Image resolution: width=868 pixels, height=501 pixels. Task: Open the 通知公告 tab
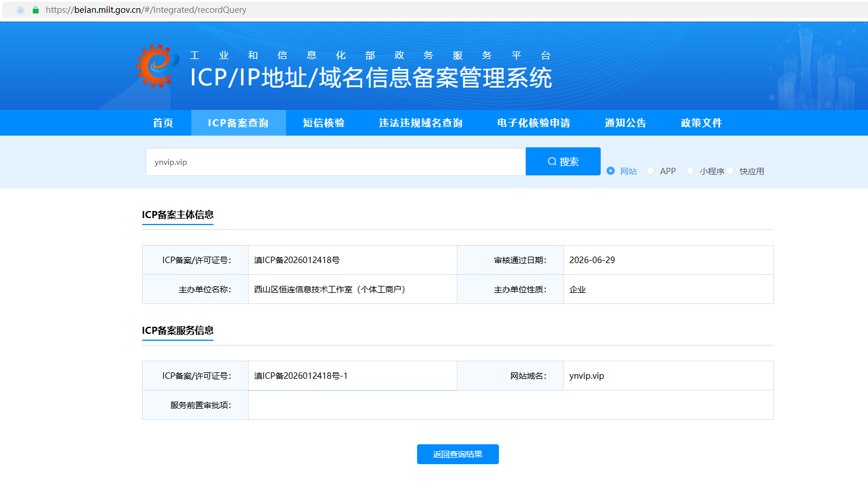(x=625, y=123)
